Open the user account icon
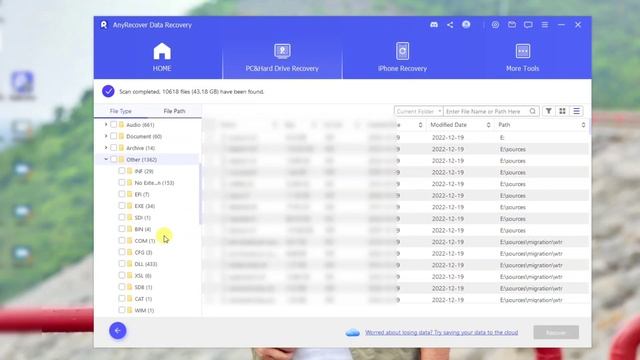Viewport: 640px width, 360px height. click(466, 24)
